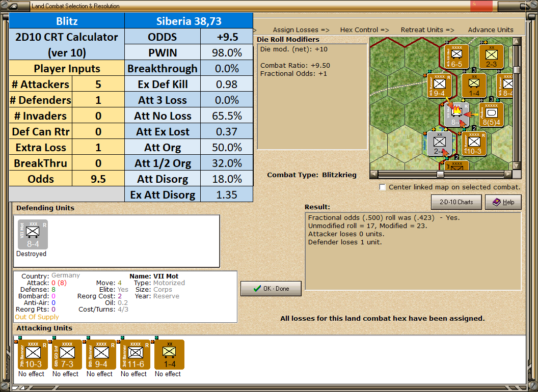Open the Assign Losses step tab
Screen dimensions: 538x392
pyautogui.click(x=301, y=30)
